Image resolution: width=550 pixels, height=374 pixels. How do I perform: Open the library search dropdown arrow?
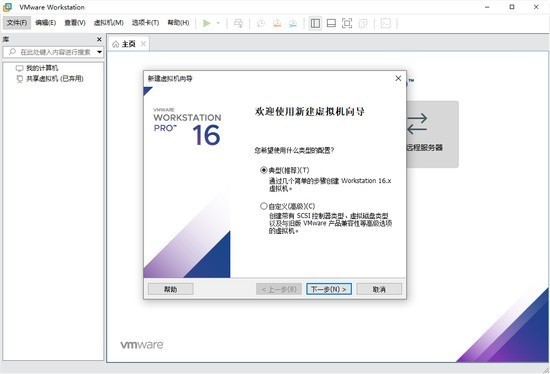click(x=100, y=52)
